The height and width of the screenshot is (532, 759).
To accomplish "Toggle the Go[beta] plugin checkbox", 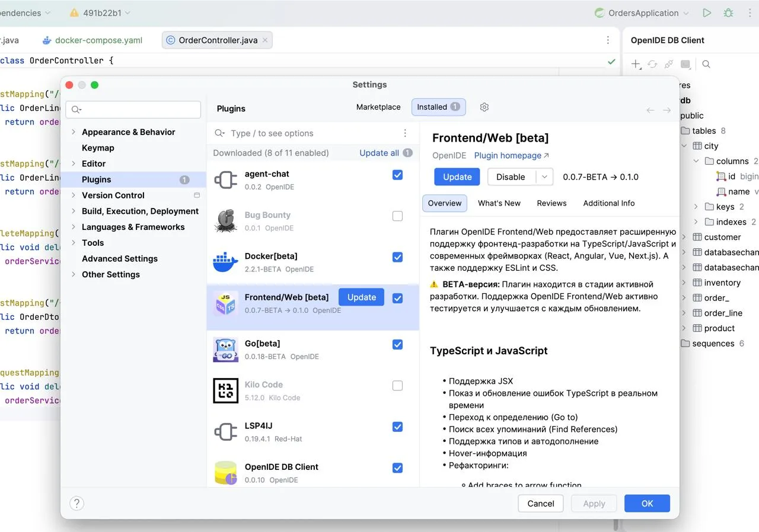I will tap(397, 344).
